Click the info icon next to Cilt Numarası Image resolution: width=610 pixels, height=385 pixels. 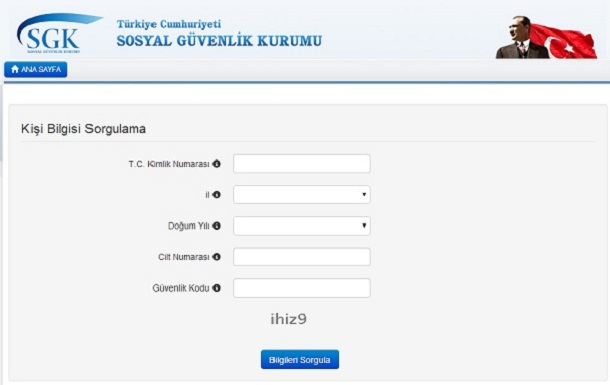tap(217, 257)
